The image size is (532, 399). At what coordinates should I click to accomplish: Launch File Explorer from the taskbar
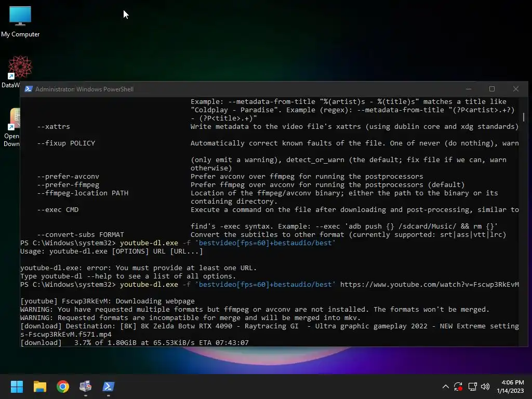click(x=39, y=387)
